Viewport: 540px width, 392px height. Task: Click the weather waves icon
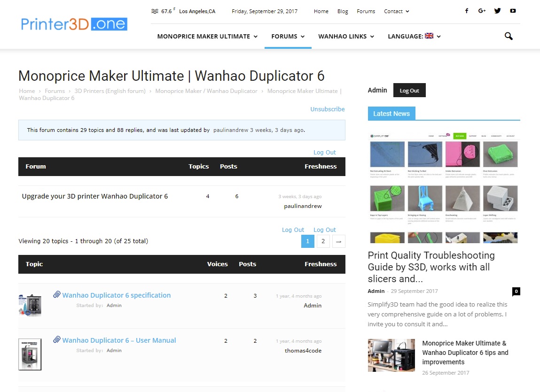pos(155,11)
